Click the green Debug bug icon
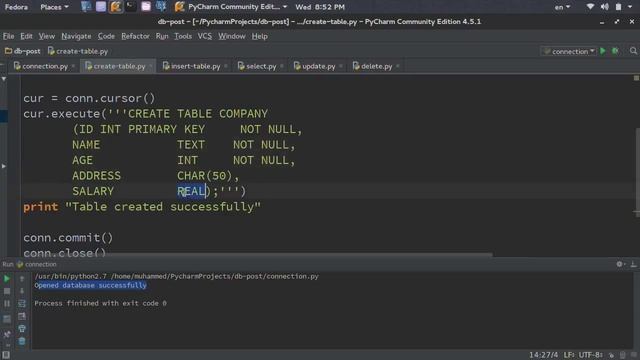The image size is (640, 360). 616,51
